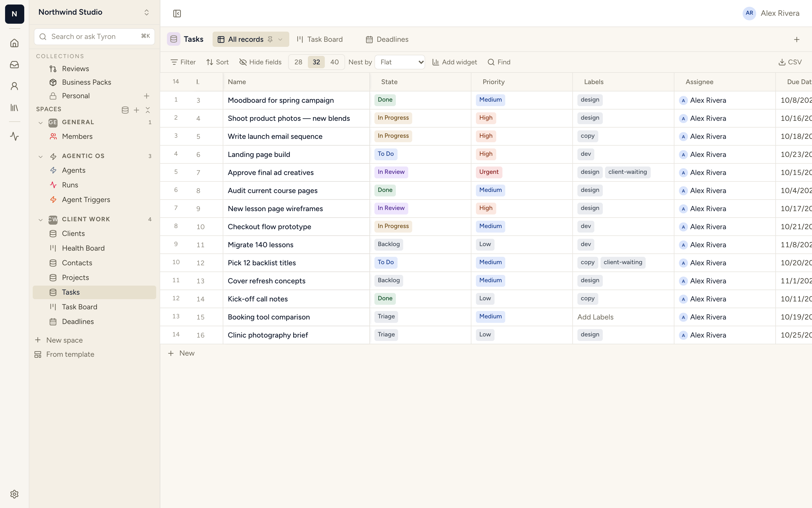The height and width of the screenshot is (508, 812).
Task: Click Add Labels in Booking tool row
Action: (595, 317)
